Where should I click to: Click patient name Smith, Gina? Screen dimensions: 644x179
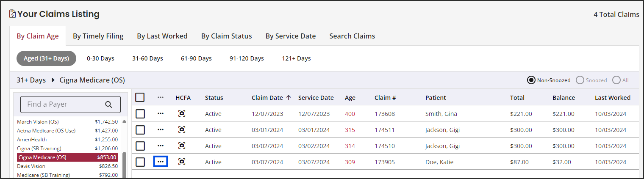tap(441, 113)
